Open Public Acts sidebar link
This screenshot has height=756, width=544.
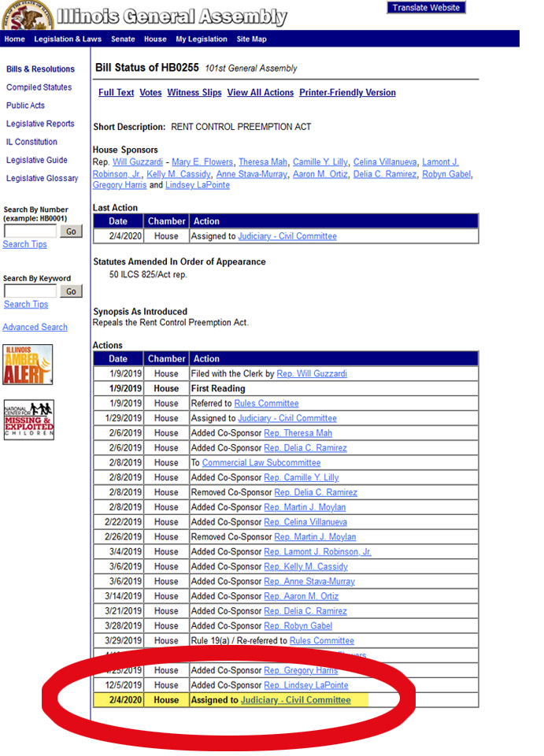point(25,105)
